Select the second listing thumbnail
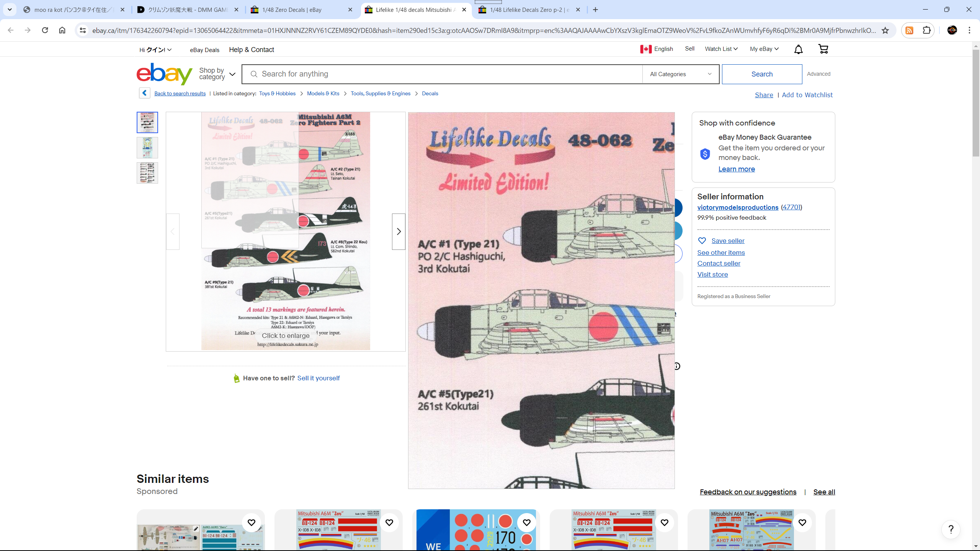Image resolution: width=980 pixels, height=551 pixels. click(x=147, y=148)
